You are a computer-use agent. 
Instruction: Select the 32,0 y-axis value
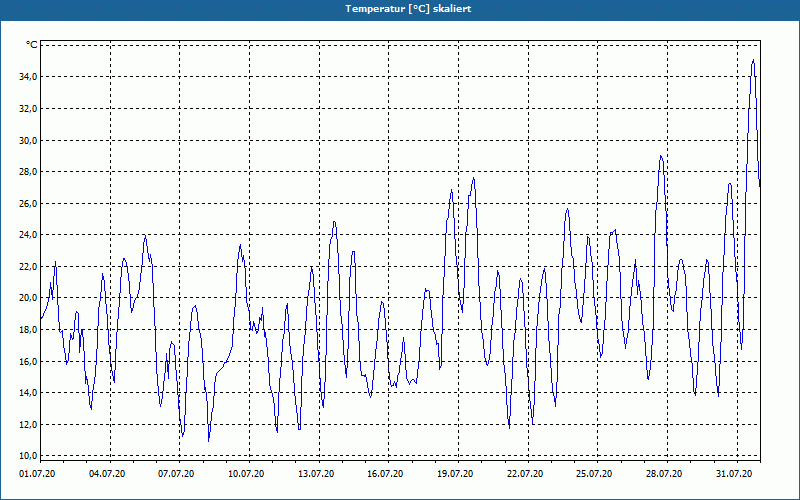28,108
